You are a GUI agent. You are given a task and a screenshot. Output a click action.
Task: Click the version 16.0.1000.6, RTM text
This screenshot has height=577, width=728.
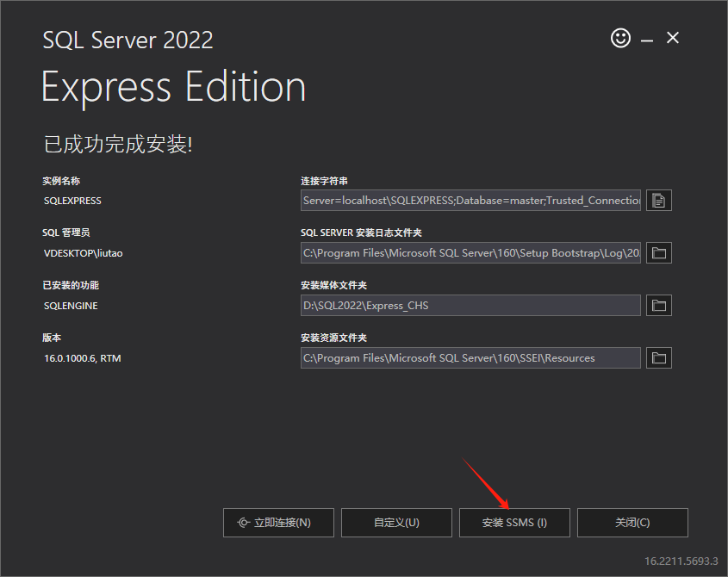pos(83,358)
